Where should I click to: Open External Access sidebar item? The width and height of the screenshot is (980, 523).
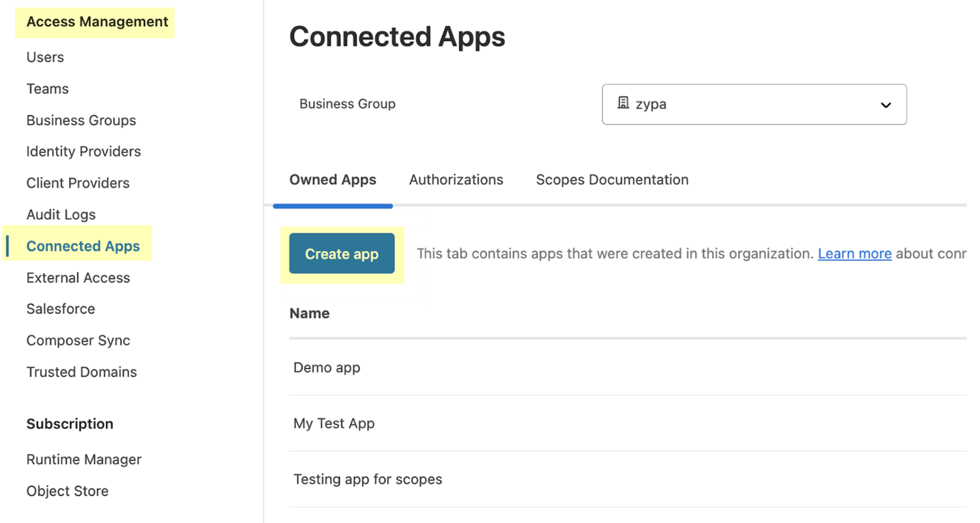click(78, 278)
